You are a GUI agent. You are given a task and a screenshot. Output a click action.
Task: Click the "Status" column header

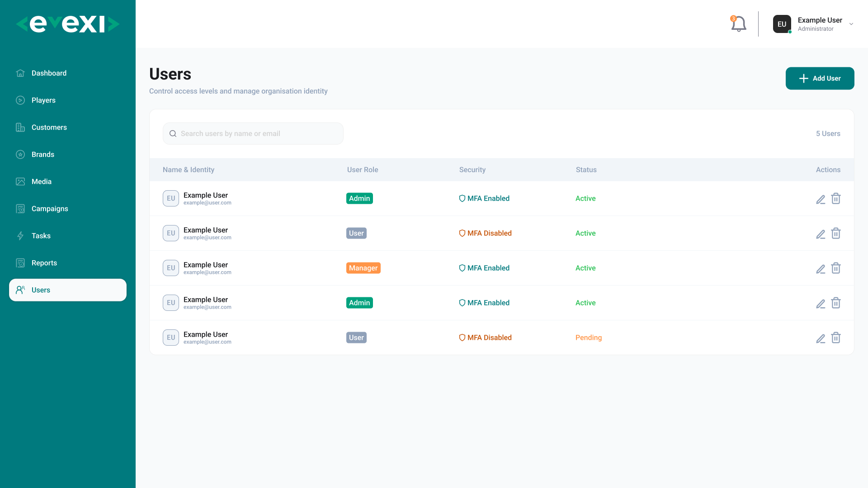click(x=586, y=170)
